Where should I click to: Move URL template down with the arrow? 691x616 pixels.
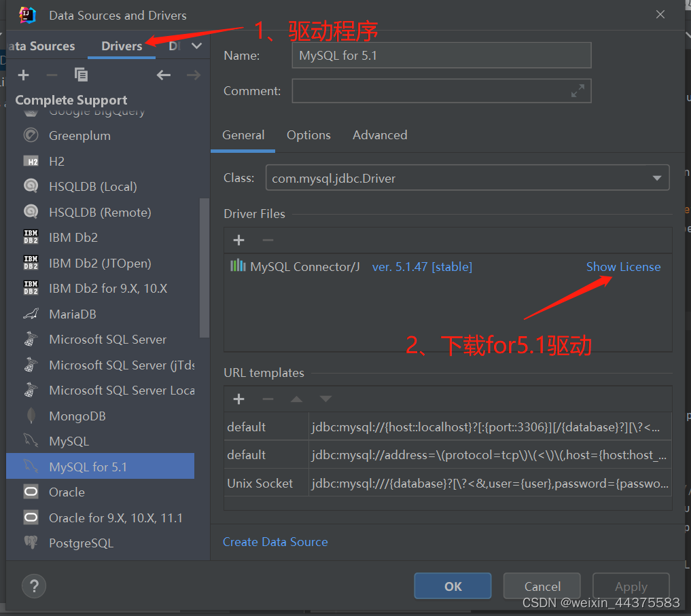pyautogui.click(x=325, y=399)
